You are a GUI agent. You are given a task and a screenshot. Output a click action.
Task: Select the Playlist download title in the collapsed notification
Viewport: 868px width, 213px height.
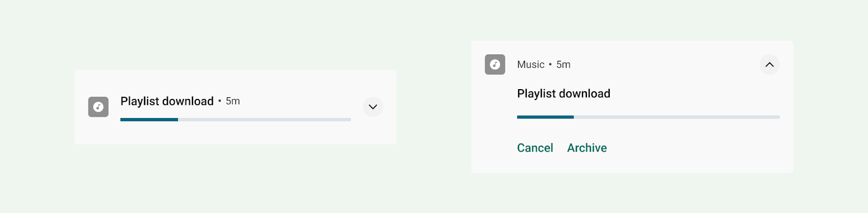pyautogui.click(x=167, y=101)
